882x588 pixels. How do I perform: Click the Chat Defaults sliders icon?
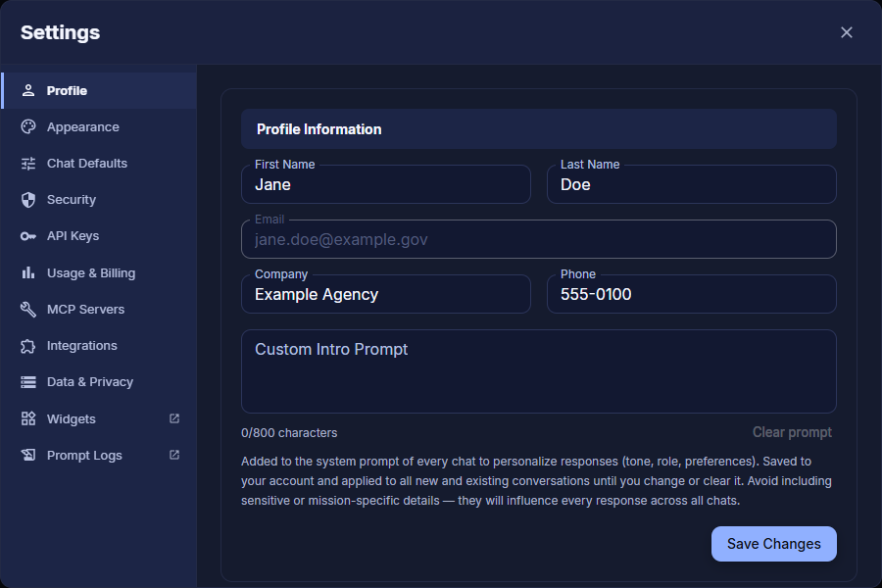[x=28, y=164]
